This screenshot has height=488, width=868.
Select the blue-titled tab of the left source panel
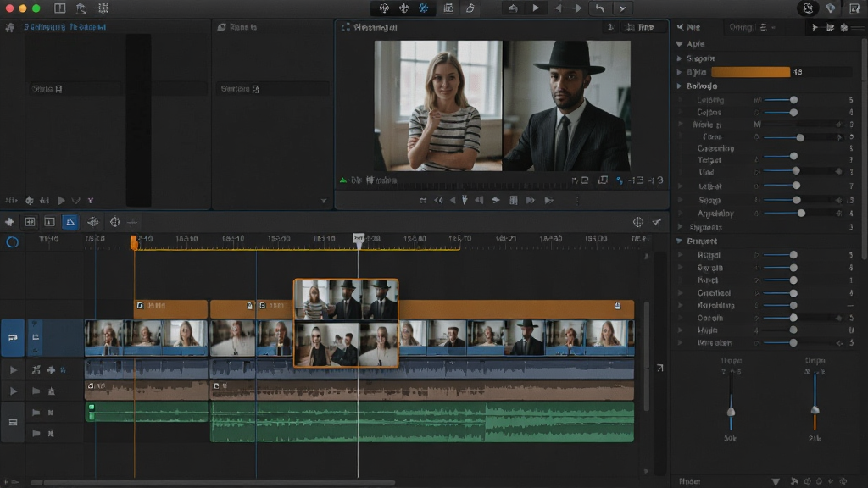click(x=64, y=26)
